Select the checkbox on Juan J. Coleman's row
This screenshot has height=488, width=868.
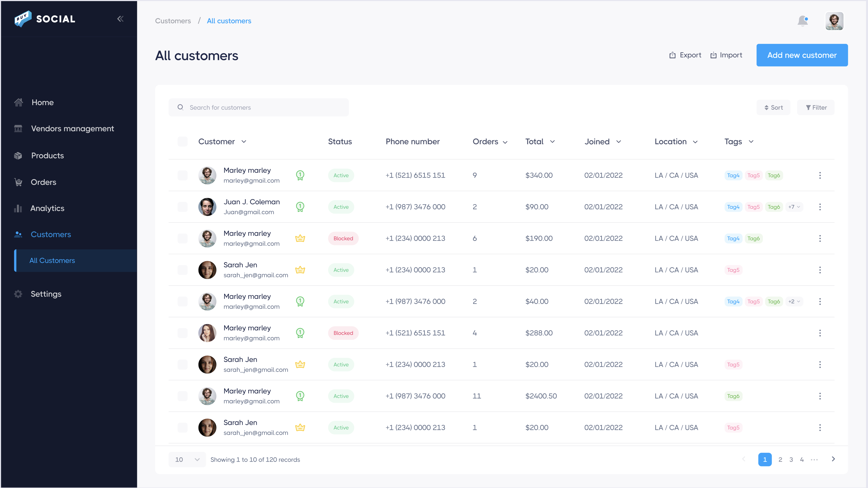point(182,207)
